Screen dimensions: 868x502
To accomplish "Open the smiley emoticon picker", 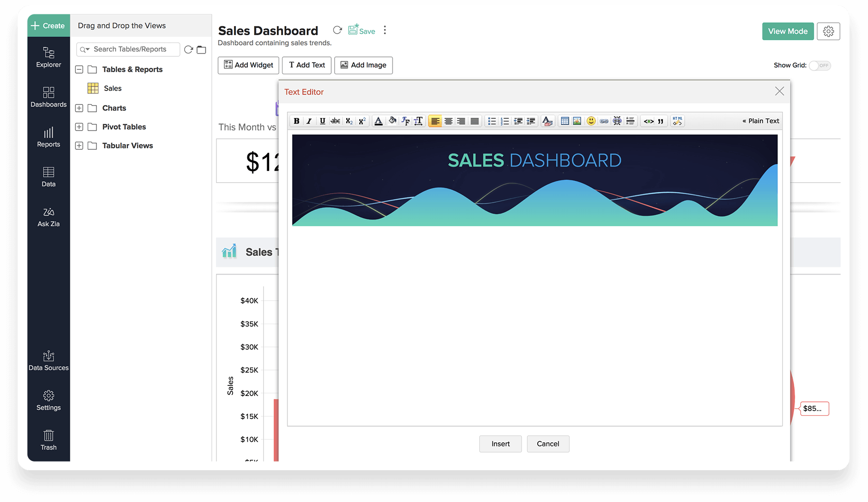I will coord(591,121).
